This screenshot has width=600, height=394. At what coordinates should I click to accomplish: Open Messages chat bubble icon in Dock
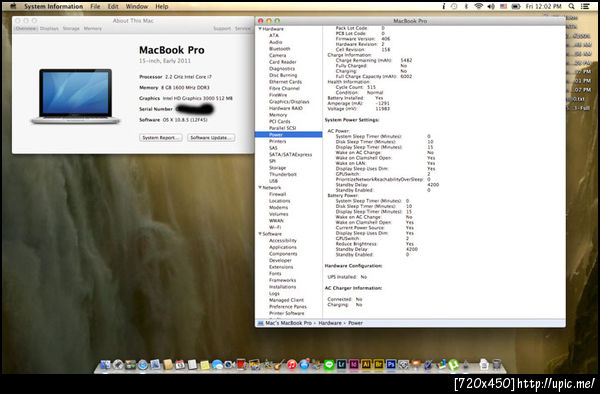click(217, 365)
